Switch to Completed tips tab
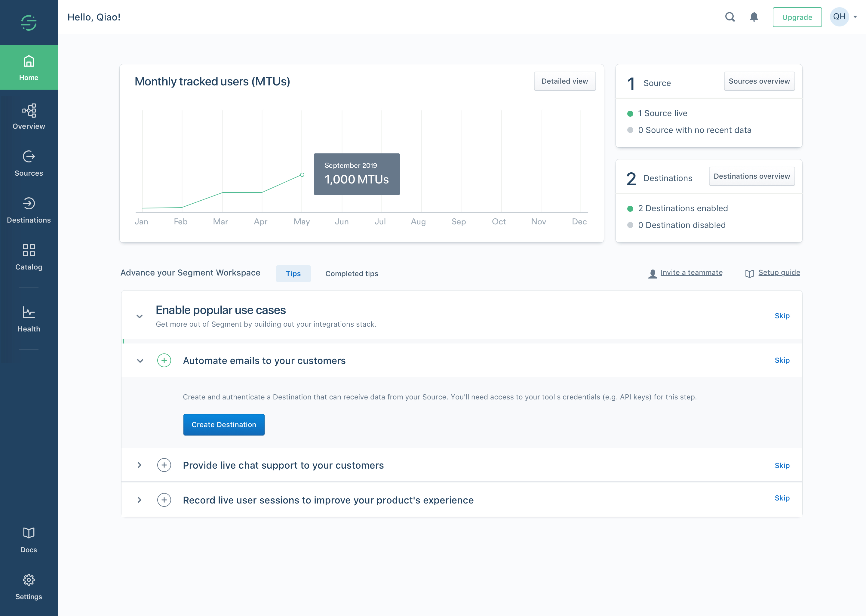Image resolution: width=866 pixels, height=616 pixels. pos(352,273)
